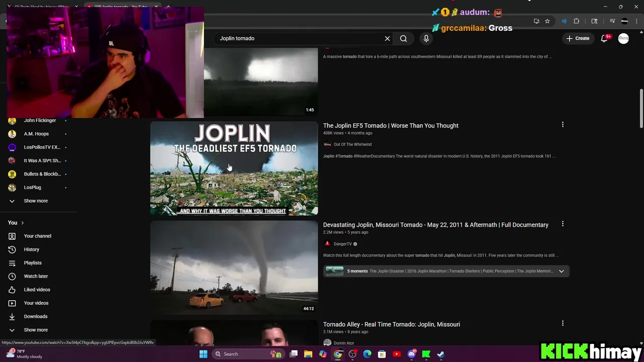Viewport: 644px width, 362px height.
Task: Open the Bullets & Blockb... subscription
Action: 42,174
